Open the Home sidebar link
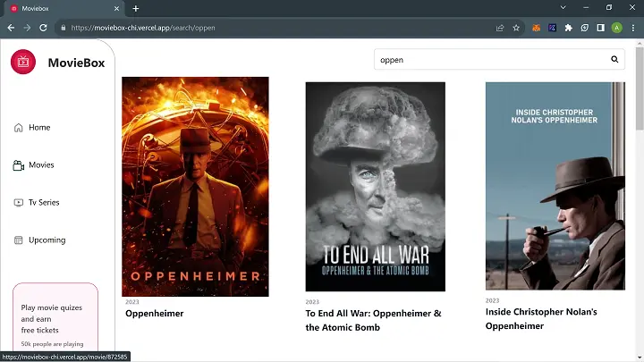The width and height of the screenshot is (644, 362). pos(32,128)
